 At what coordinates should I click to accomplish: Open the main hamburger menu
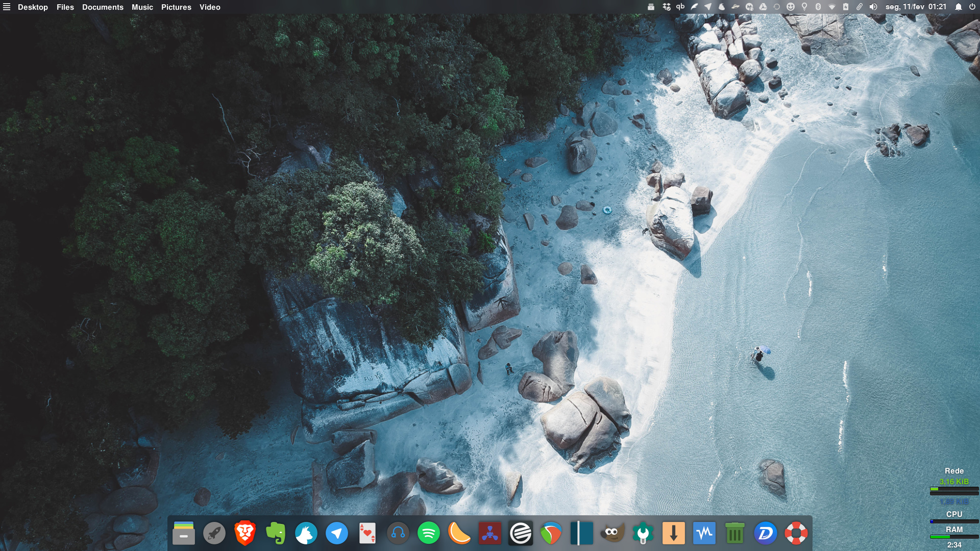click(7, 7)
